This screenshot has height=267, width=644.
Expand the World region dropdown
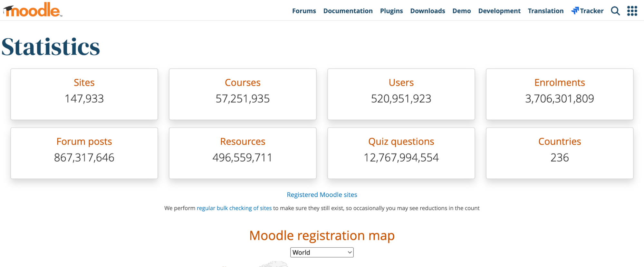pos(322,252)
